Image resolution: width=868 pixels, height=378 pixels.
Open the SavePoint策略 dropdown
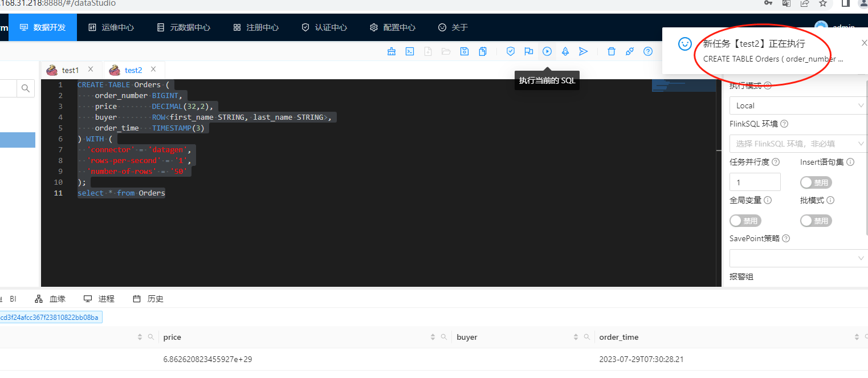(x=798, y=258)
